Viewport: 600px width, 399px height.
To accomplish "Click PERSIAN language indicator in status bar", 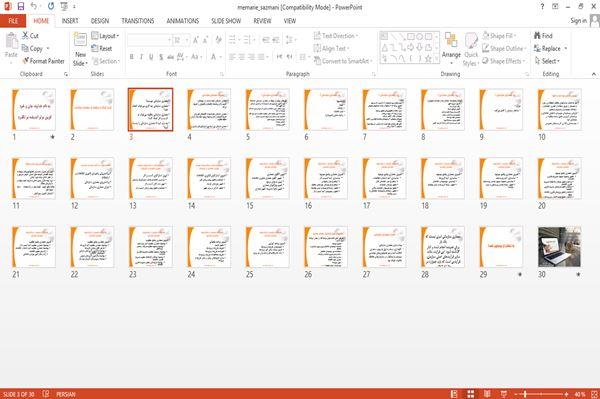I will [66, 394].
